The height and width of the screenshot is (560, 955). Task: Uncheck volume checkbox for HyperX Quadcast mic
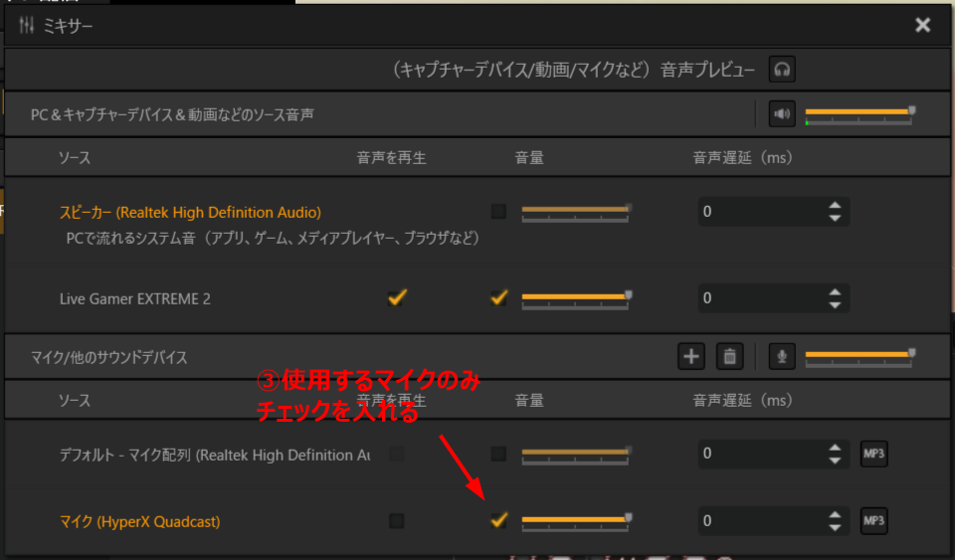[499, 520]
